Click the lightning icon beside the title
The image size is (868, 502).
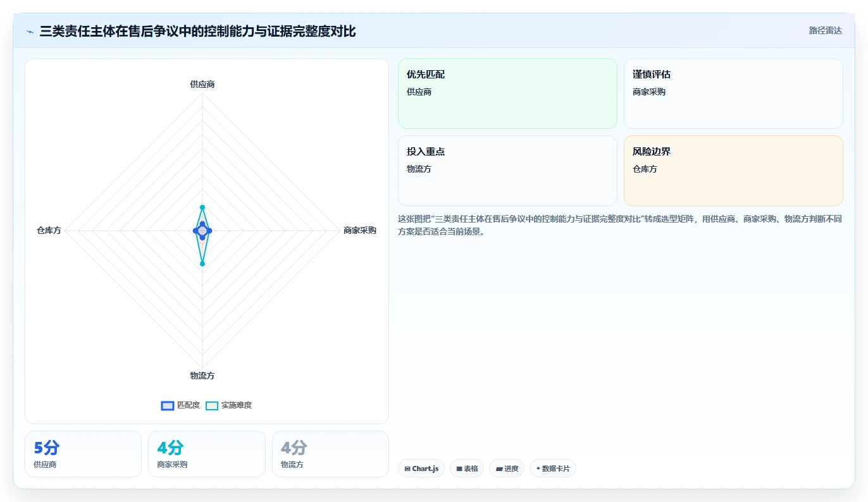(30, 31)
